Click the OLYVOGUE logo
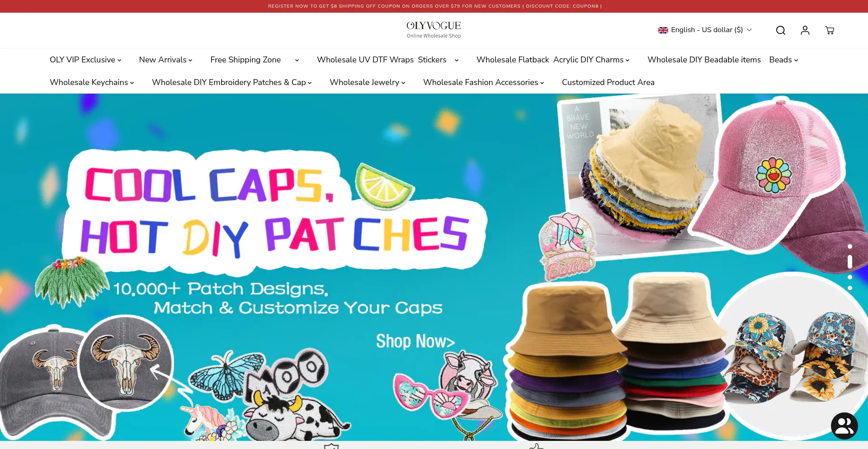 434,29
